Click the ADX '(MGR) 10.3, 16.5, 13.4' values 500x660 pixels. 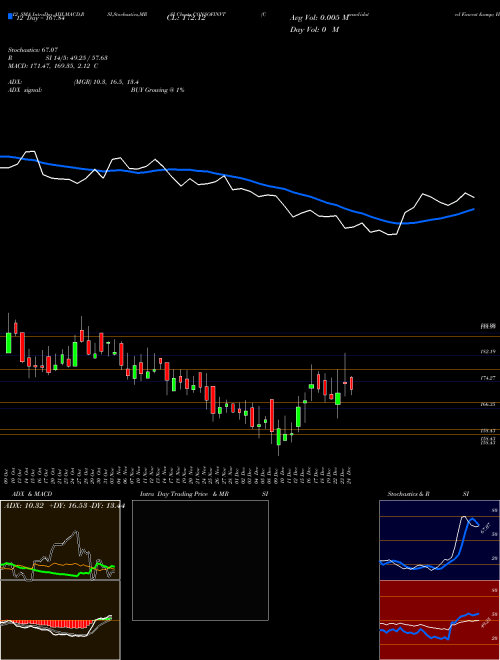click(x=106, y=82)
